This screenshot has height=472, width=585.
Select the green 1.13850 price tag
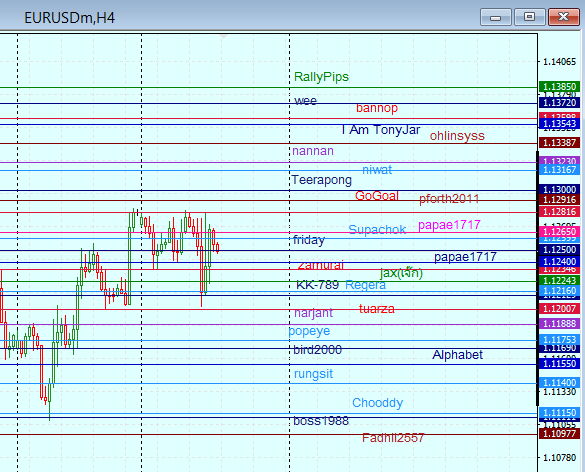pyautogui.click(x=559, y=87)
